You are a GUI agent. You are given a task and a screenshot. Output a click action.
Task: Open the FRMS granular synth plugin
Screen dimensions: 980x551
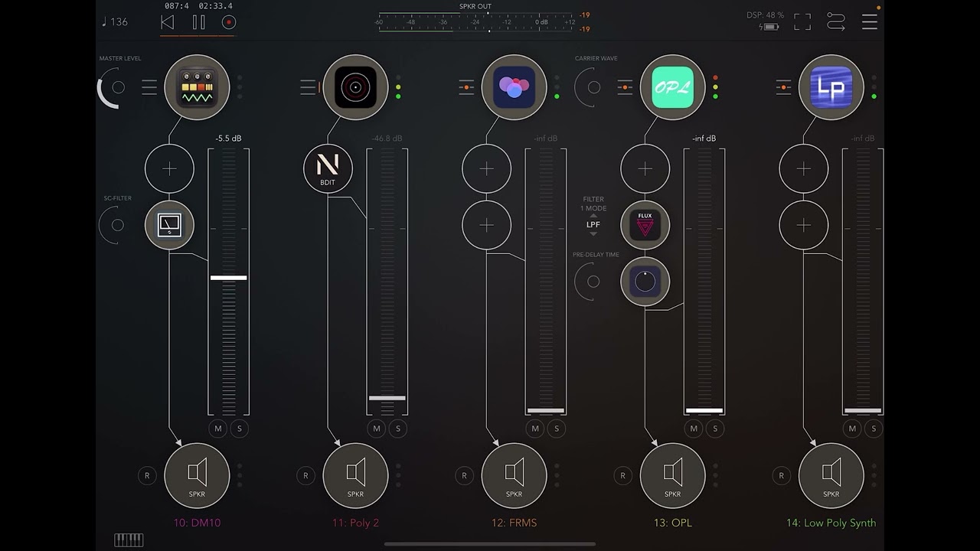click(514, 87)
